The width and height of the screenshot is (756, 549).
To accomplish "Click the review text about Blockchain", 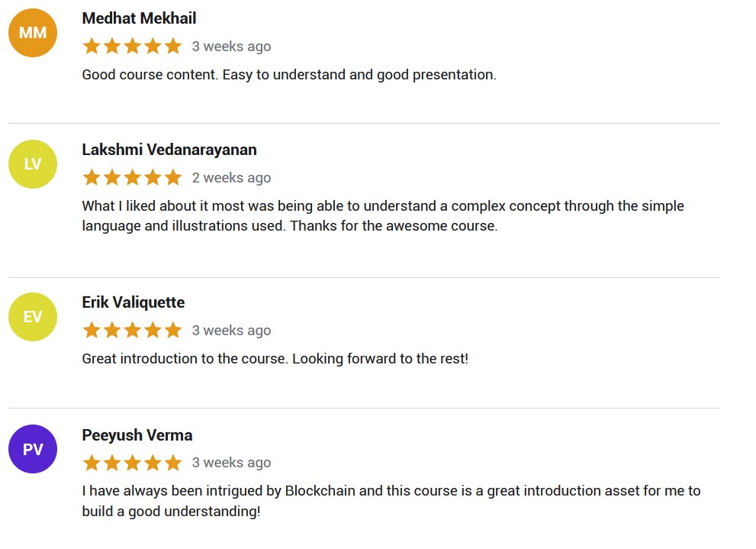I will pos(391,501).
